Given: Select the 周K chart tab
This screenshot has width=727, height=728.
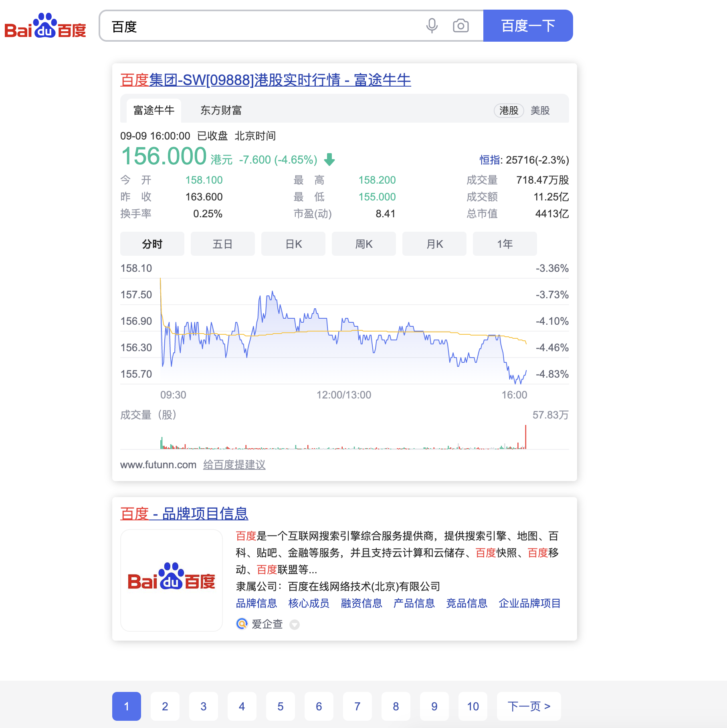Looking at the screenshot, I should (364, 244).
